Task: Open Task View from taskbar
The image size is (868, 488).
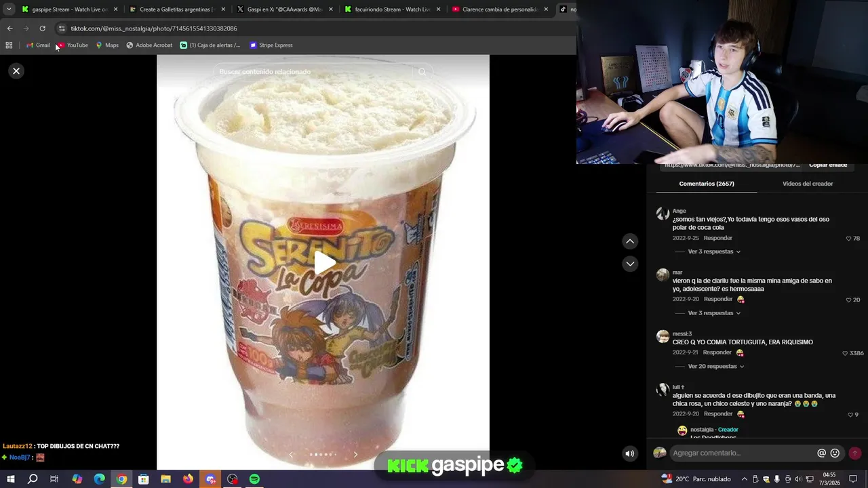Action: click(54, 479)
